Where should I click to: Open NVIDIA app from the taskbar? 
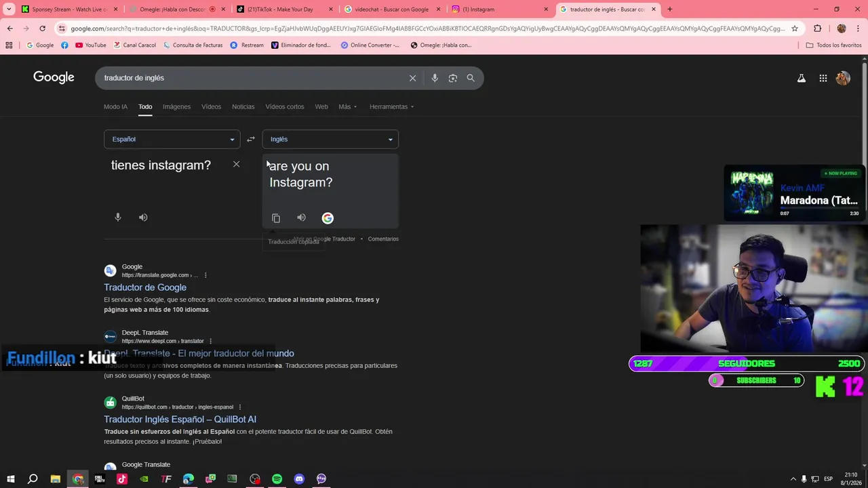tap(144, 479)
